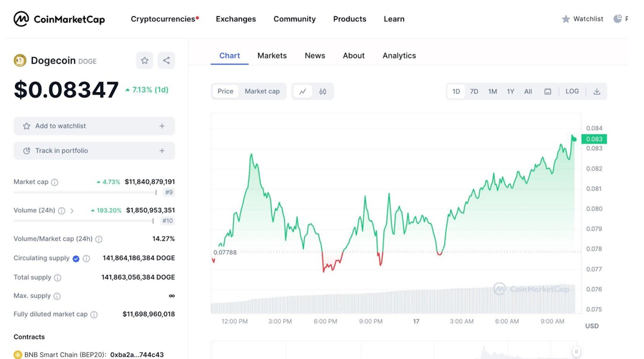Enable LOG scale on chart
Image resolution: width=644 pixels, height=359 pixels.
572,91
